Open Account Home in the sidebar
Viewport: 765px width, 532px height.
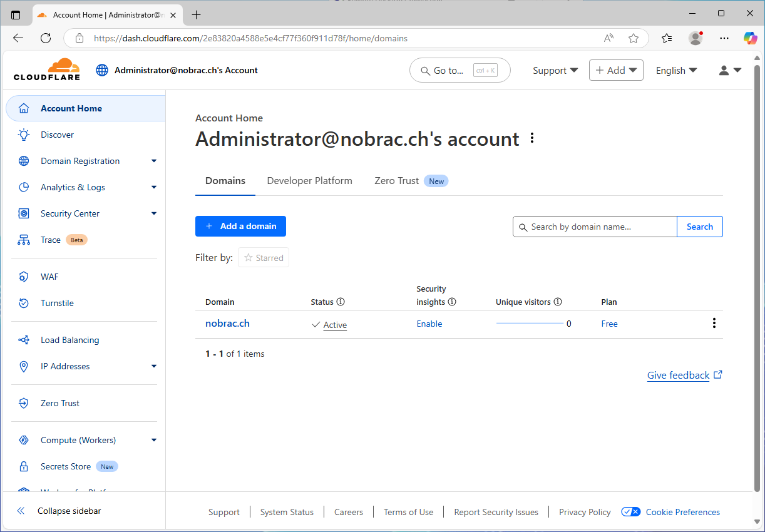click(x=86, y=108)
